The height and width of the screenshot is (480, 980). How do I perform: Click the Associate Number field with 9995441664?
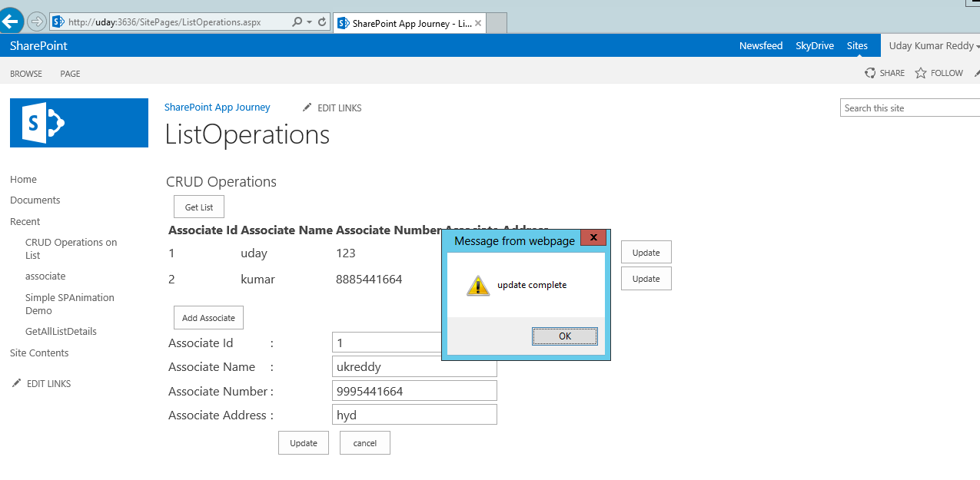(414, 391)
